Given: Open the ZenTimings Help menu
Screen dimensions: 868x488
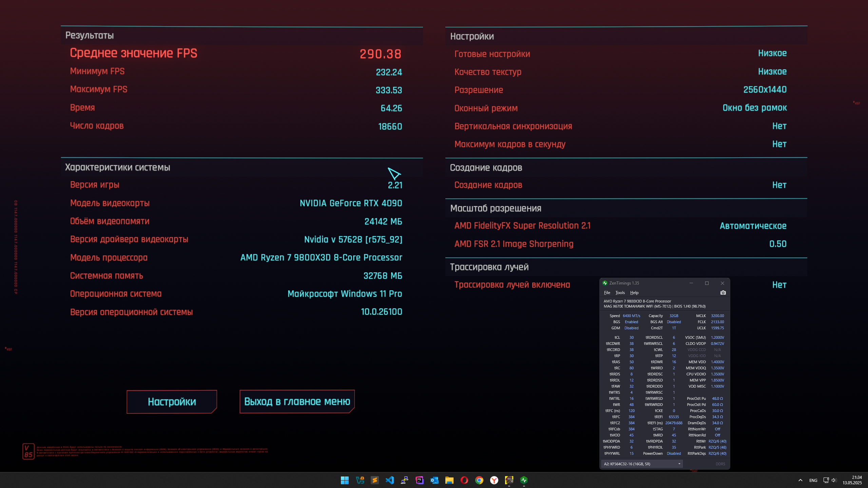Looking at the screenshot, I should point(634,293).
